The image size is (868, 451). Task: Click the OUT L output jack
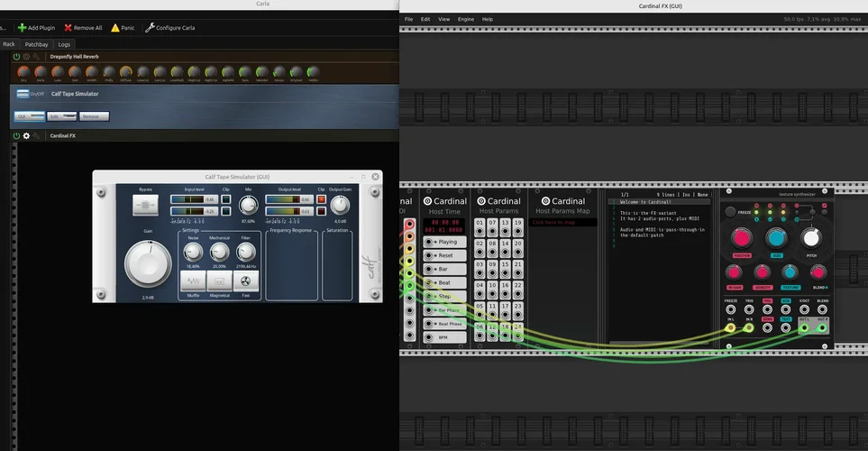click(x=804, y=328)
